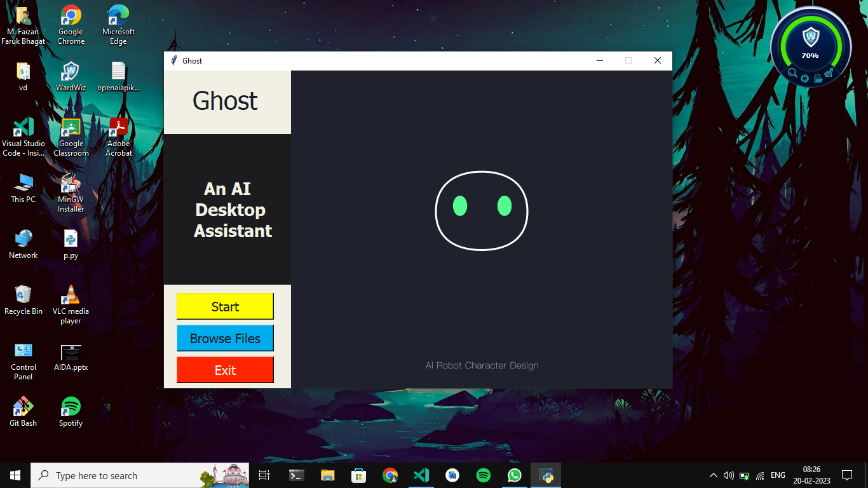The image size is (868, 488).
Task: Open Google Chrome from the taskbar
Action: click(390, 475)
